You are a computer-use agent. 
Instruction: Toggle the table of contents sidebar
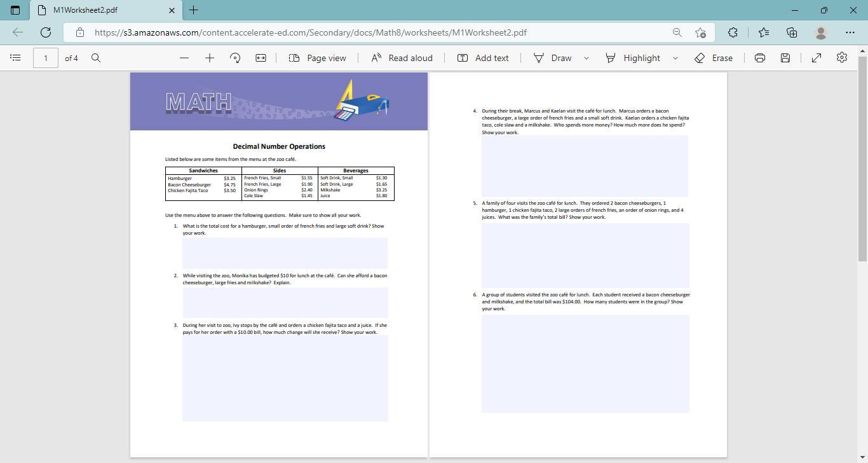coord(16,58)
